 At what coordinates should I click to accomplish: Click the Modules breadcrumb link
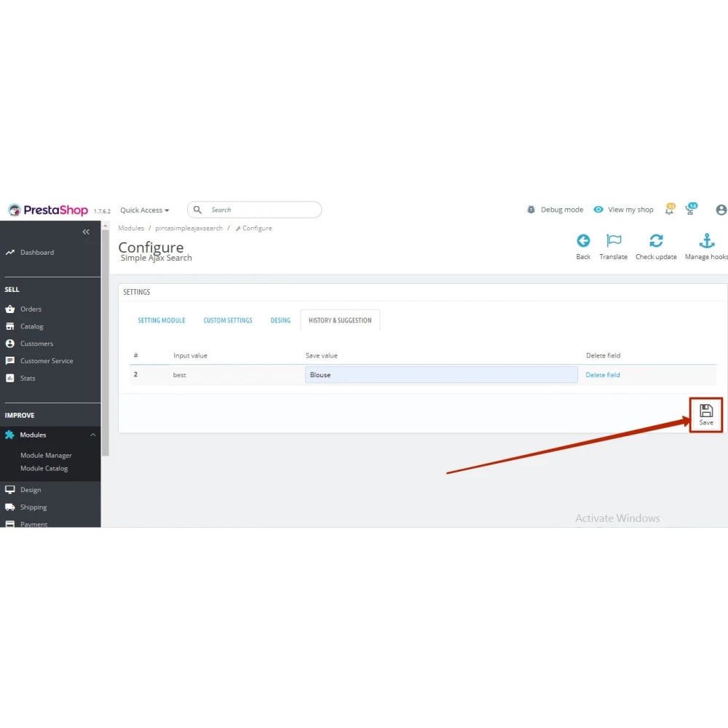click(131, 228)
